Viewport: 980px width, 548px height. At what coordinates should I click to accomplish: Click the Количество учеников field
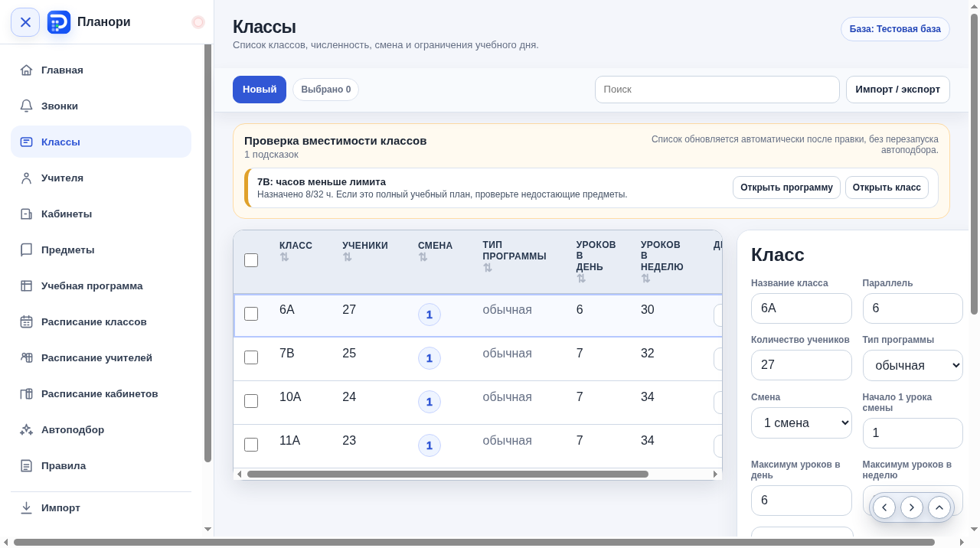point(802,365)
